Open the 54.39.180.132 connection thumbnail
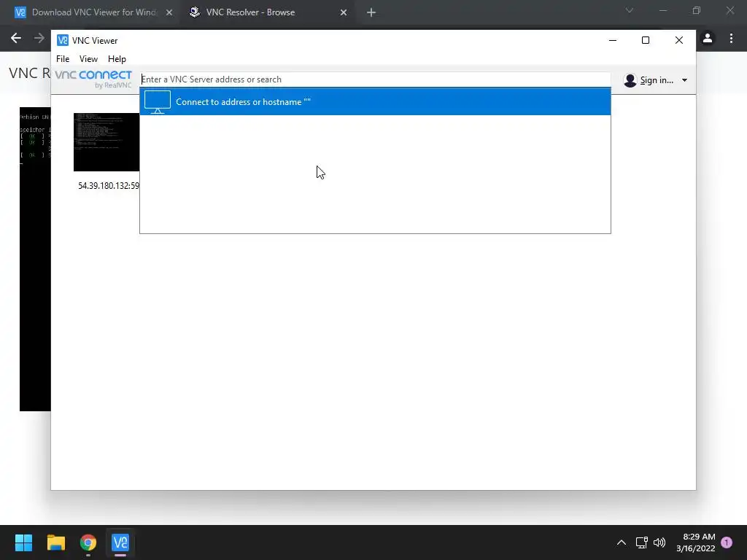747x560 pixels. point(107,142)
